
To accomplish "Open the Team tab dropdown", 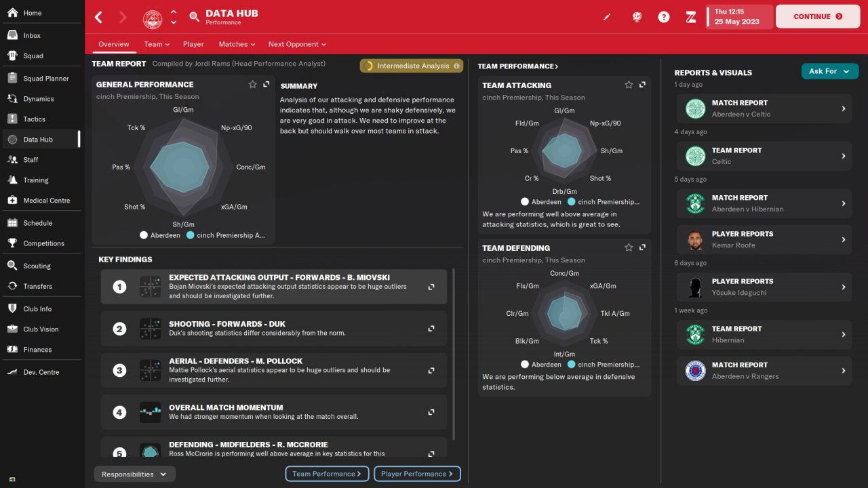I will pos(157,44).
